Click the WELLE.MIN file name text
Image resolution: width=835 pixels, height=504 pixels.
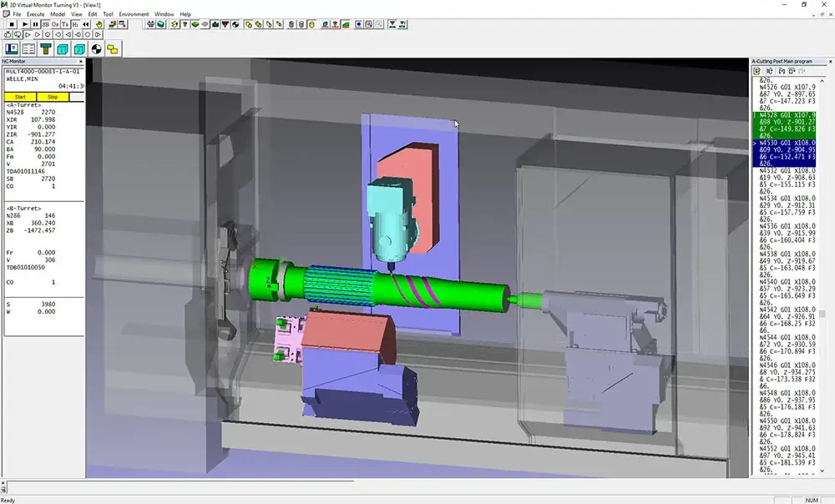click(22, 78)
